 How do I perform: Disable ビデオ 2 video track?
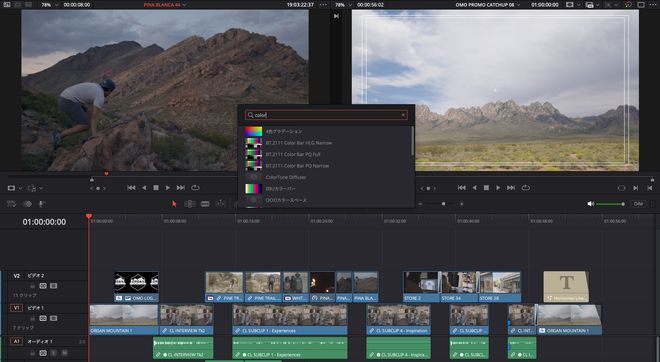pos(53,286)
